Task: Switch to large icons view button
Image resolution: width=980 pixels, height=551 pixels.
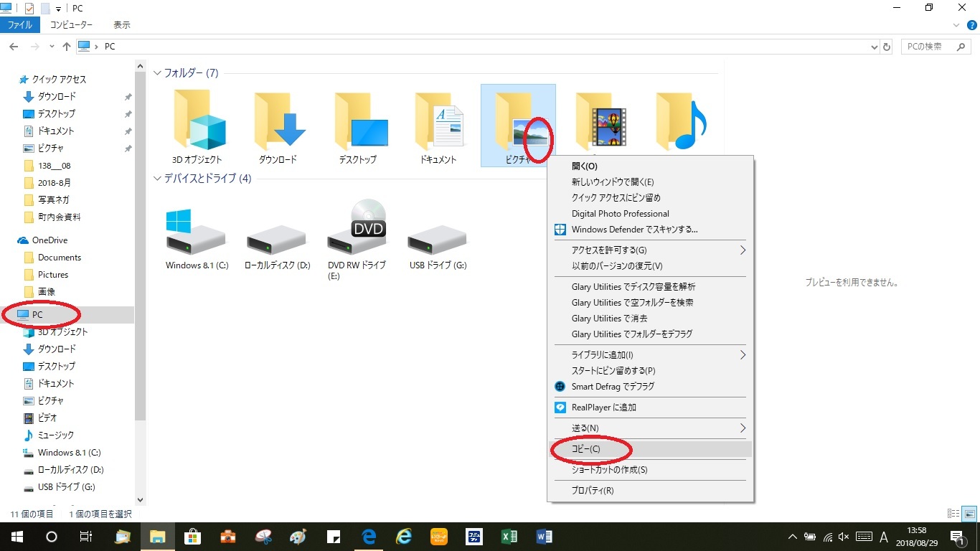Action: pyautogui.click(x=969, y=514)
